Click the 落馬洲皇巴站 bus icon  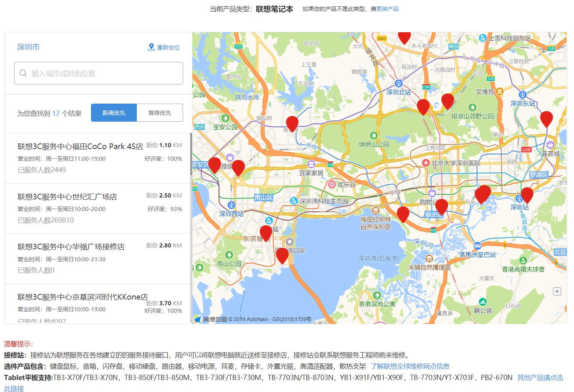coord(477,246)
